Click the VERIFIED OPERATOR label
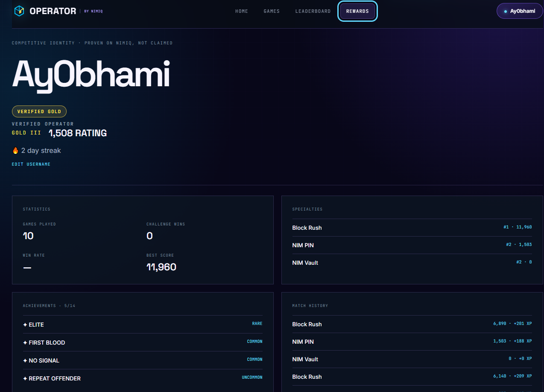Viewport: 544px width, 392px height. 43,124
